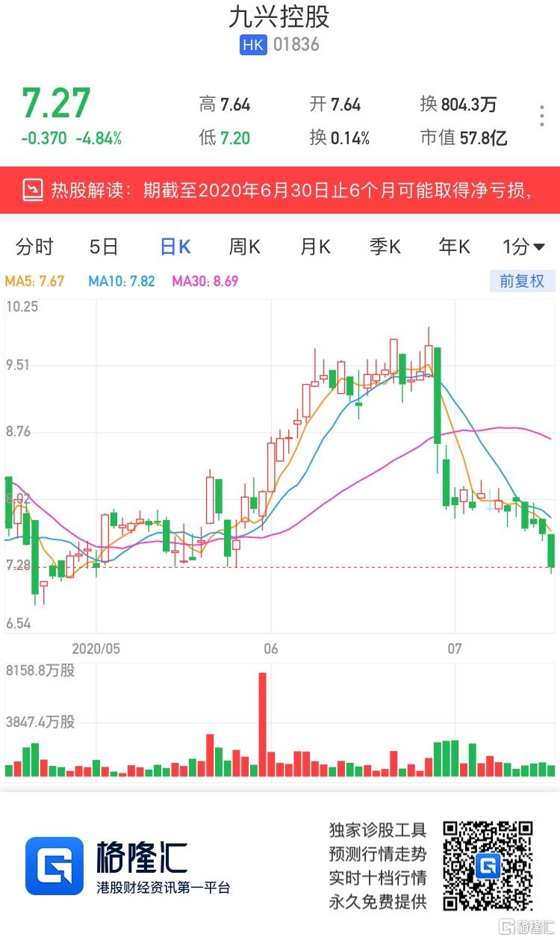This screenshot has height=940, width=560.
Task: Tap the 07 month axis label
Action: 455,648
